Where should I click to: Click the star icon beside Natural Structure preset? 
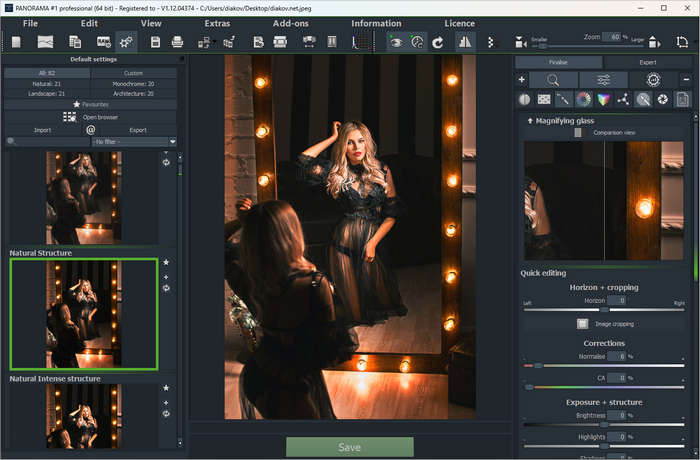pyautogui.click(x=166, y=263)
